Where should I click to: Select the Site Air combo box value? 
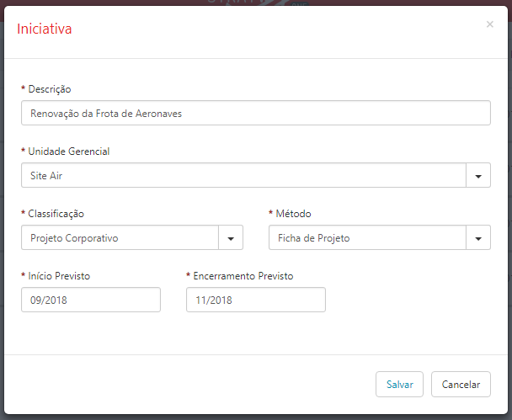click(x=243, y=175)
